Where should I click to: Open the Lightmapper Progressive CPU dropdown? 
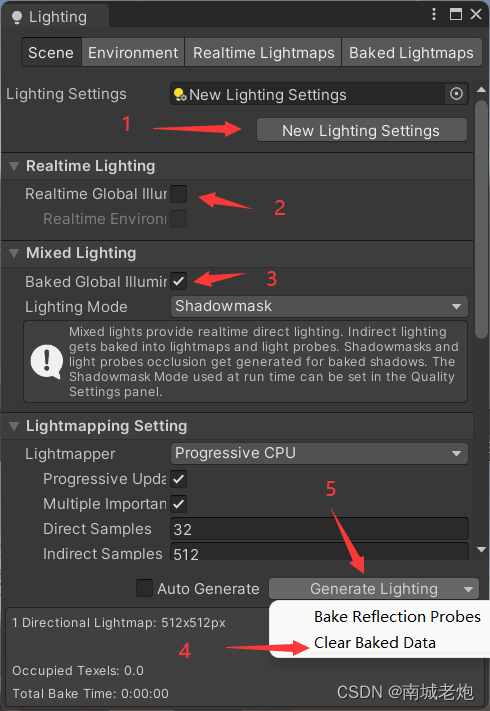click(x=319, y=453)
